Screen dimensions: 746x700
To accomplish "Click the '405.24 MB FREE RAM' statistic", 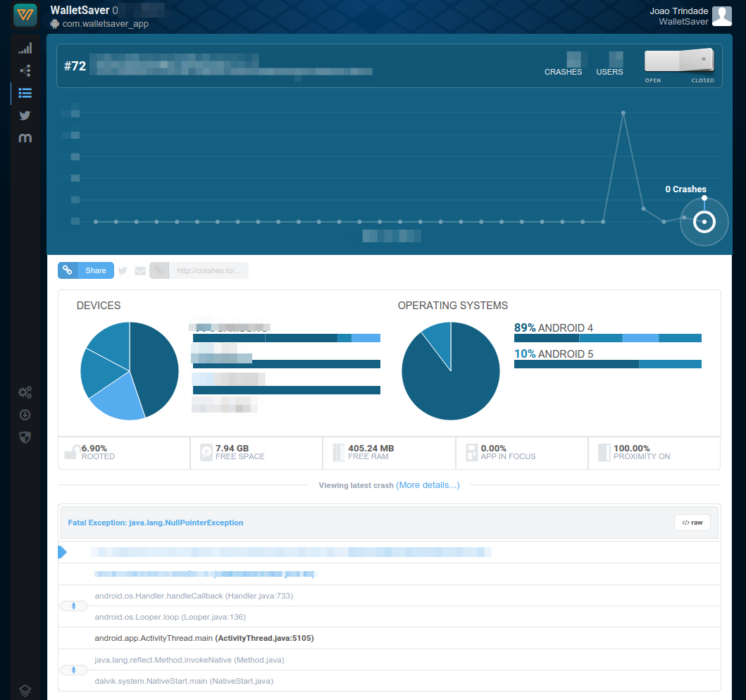I will click(389, 453).
